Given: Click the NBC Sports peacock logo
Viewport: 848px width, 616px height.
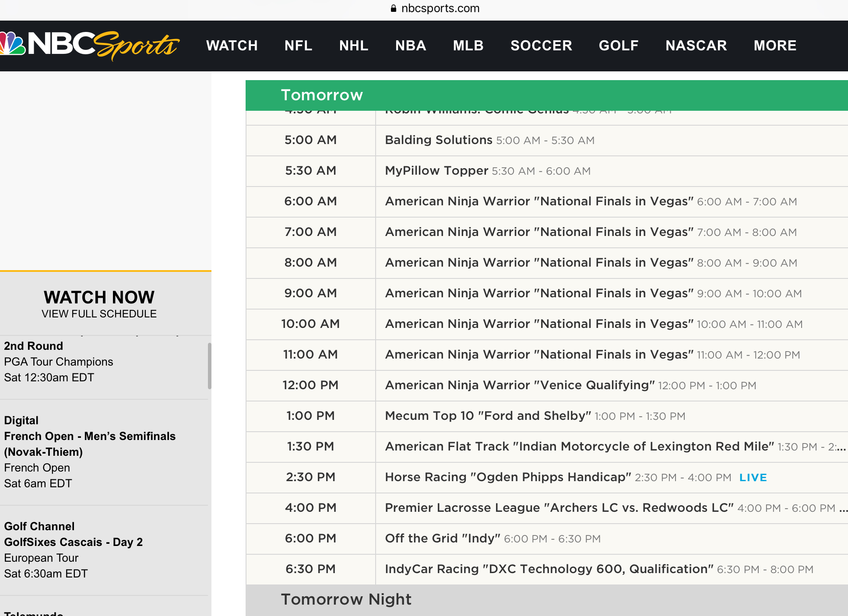Looking at the screenshot, I should 89,46.
